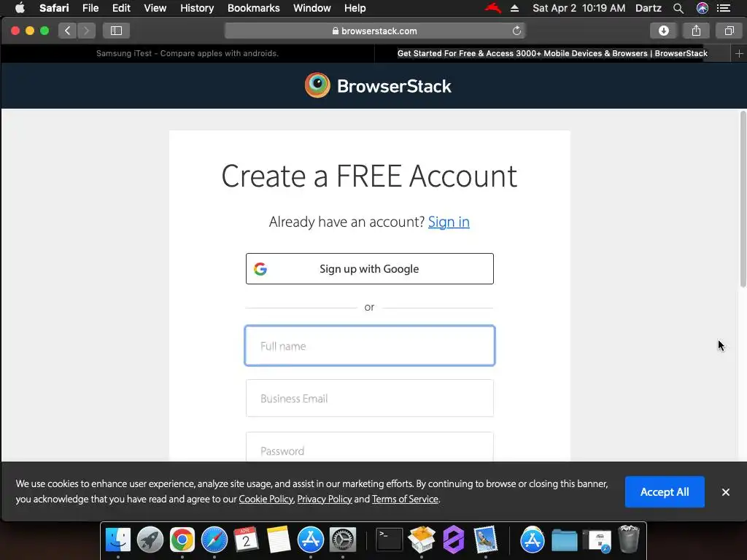Screen dimensions: 747x560
Task: Open the Apple menu
Action: click(20, 7)
